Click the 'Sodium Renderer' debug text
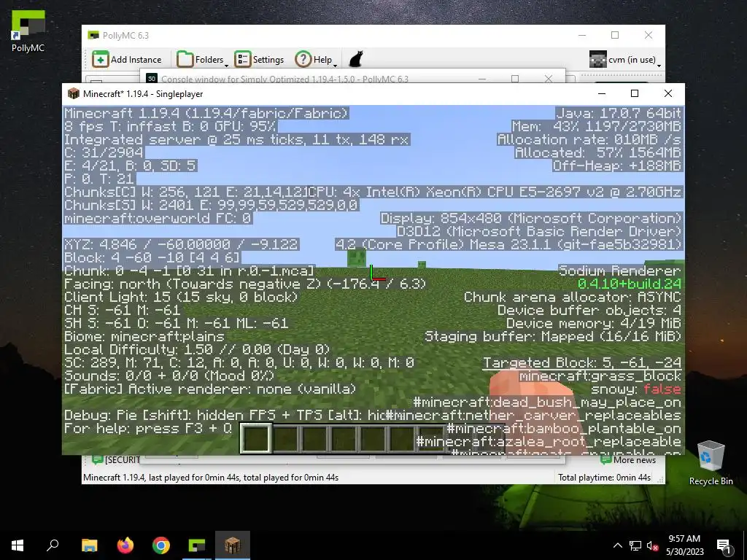Screen dimensions: 747x560 point(620,271)
